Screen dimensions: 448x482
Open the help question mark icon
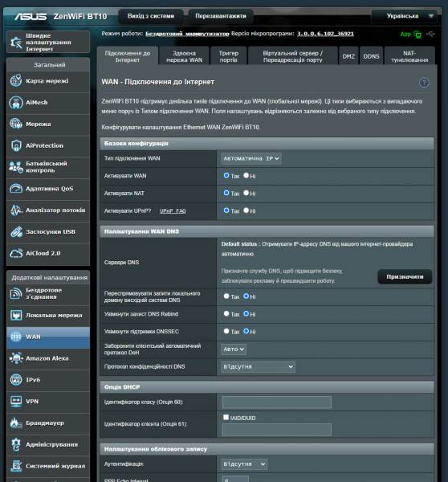click(424, 83)
